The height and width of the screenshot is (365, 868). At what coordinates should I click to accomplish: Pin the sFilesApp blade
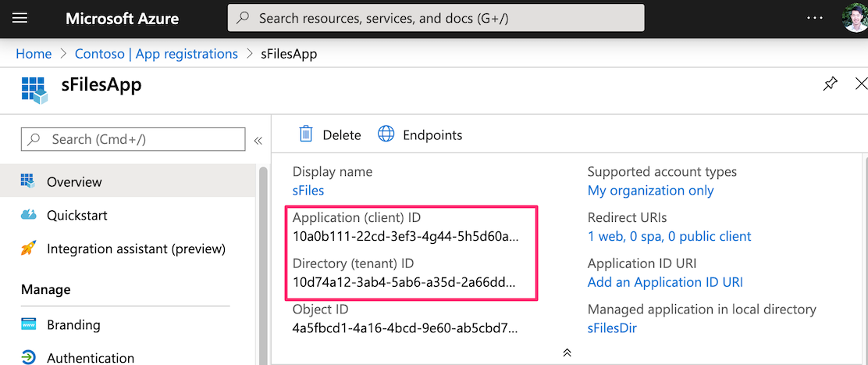click(x=830, y=84)
